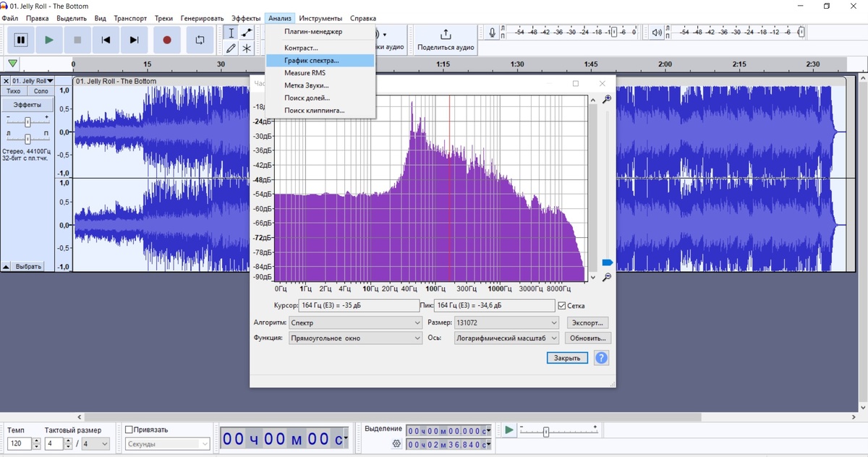This screenshot has width=868, height=457.
Task: Select the Multi-tool asterisk icon
Action: click(x=247, y=48)
